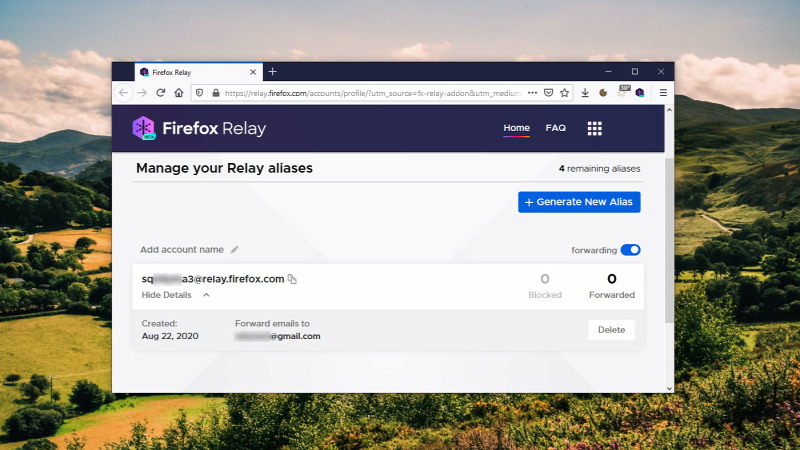Click the Add account name label
The height and width of the screenshot is (450, 800).
(182, 249)
